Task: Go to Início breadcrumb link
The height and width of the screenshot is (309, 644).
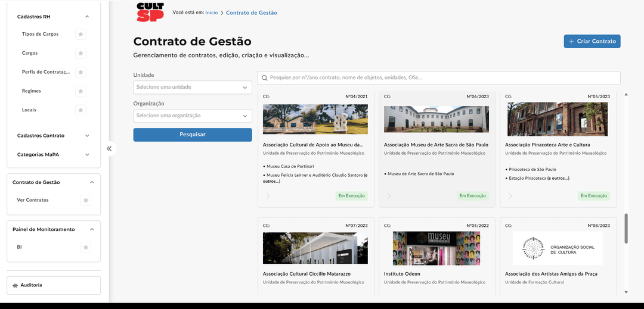Action: 212,13
